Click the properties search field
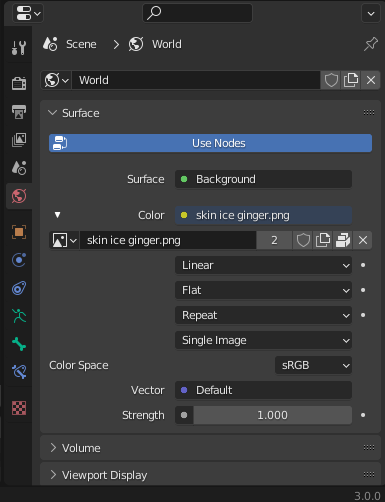The height and width of the screenshot is (502, 385). (x=197, y=13)
